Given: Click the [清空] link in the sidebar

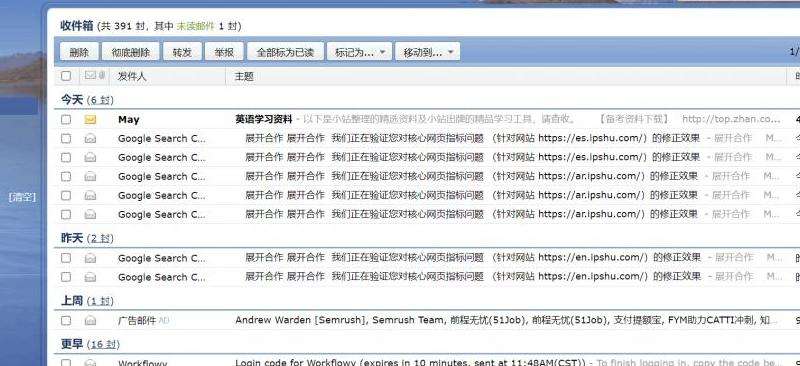Looking at the screenshot, I should [x=22, y=197].
